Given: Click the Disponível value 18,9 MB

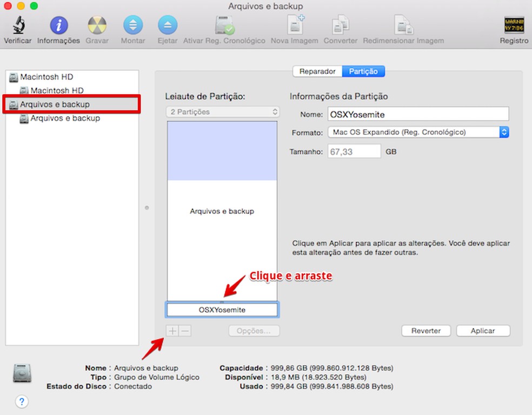Looking at the screenshot, I should 318,377.
